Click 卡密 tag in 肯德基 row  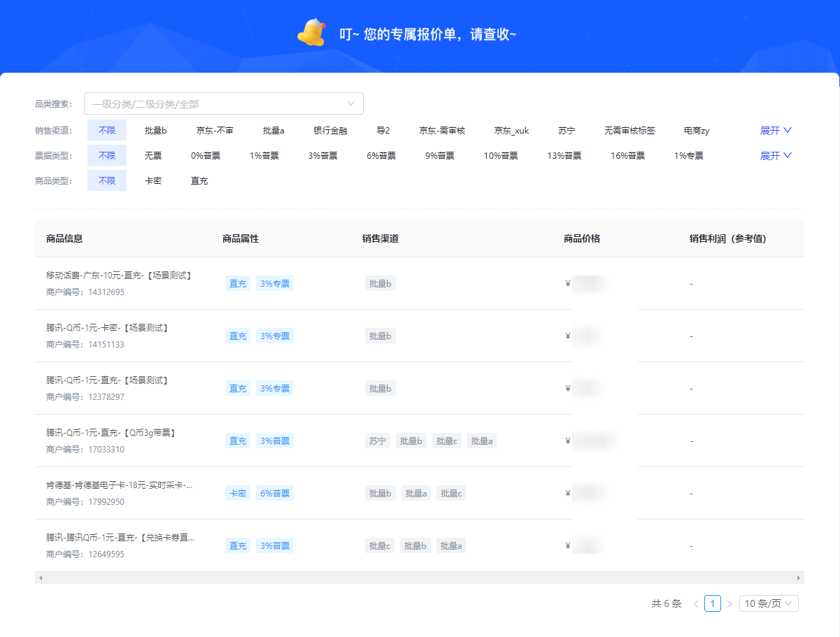tap(238, 493)
